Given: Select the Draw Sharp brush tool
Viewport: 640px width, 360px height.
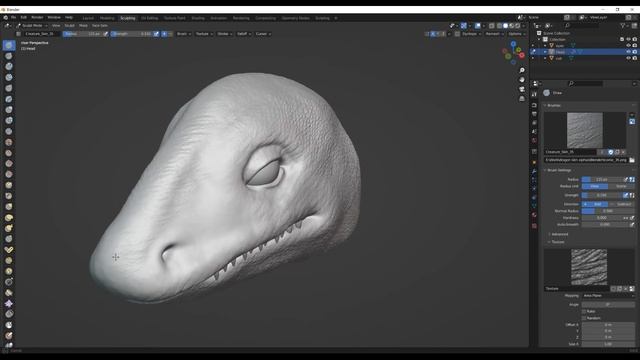Looking at the screenshot, I should [x=9, y=56].
